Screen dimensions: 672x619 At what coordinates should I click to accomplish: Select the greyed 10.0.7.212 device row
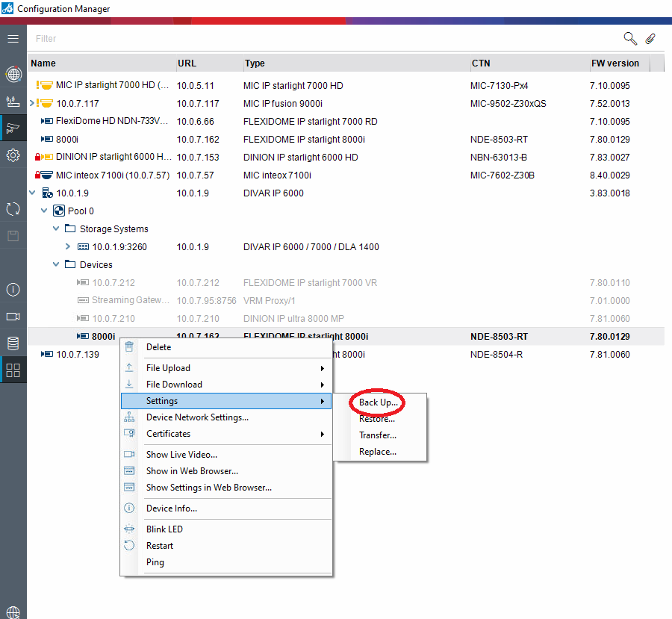click(x=346, y=282)
